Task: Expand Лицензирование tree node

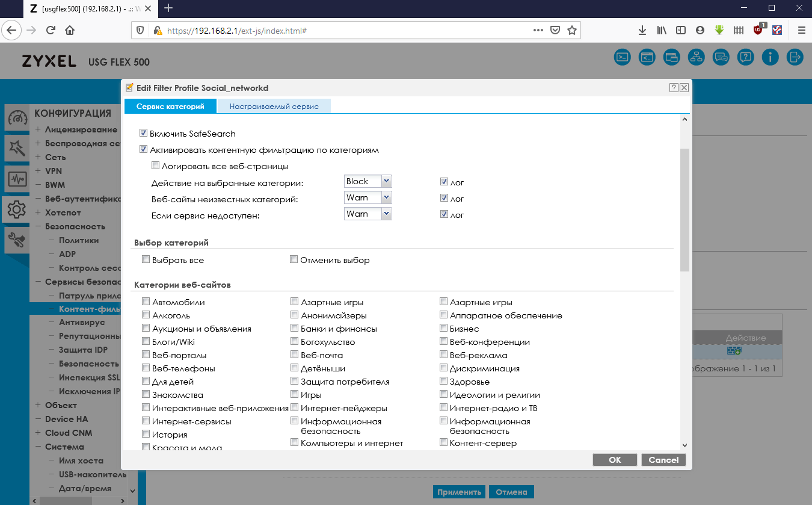Action: pyautogui.click(x=38, y=129)
